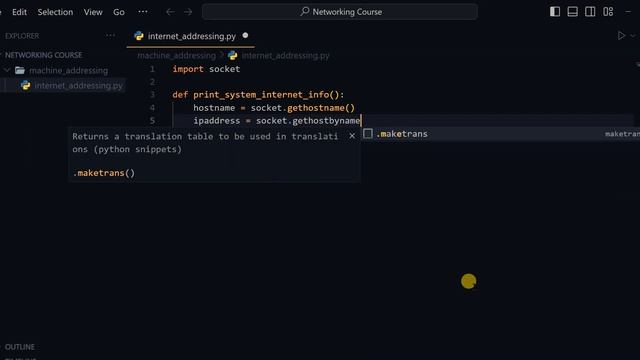
Task: Expand the OUTLINE section
Action: [x=20, y=347]
